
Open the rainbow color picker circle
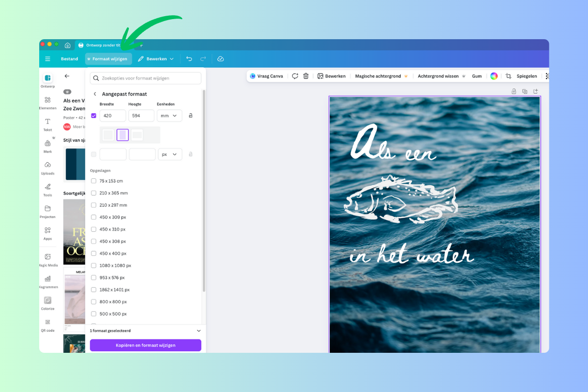point(494,76)
